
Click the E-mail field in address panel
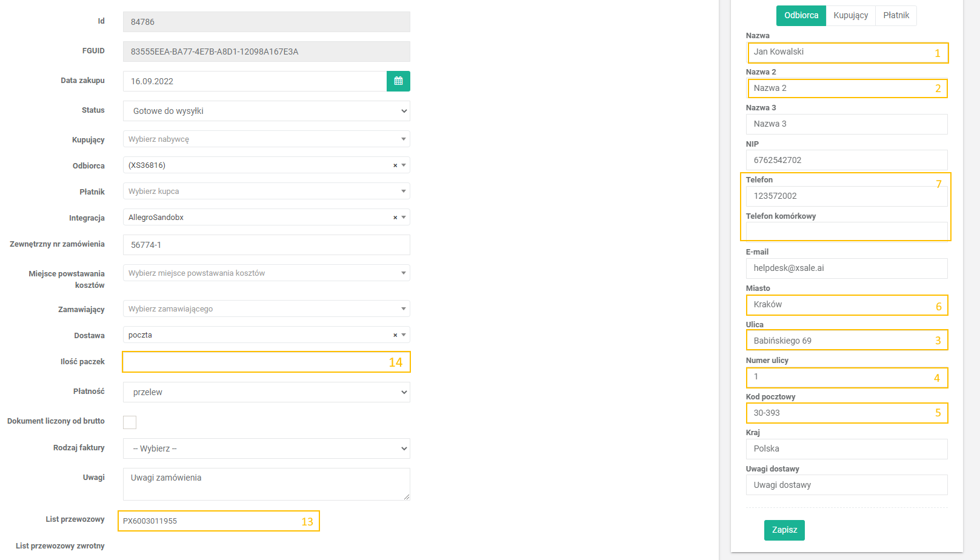click(846, 268)
